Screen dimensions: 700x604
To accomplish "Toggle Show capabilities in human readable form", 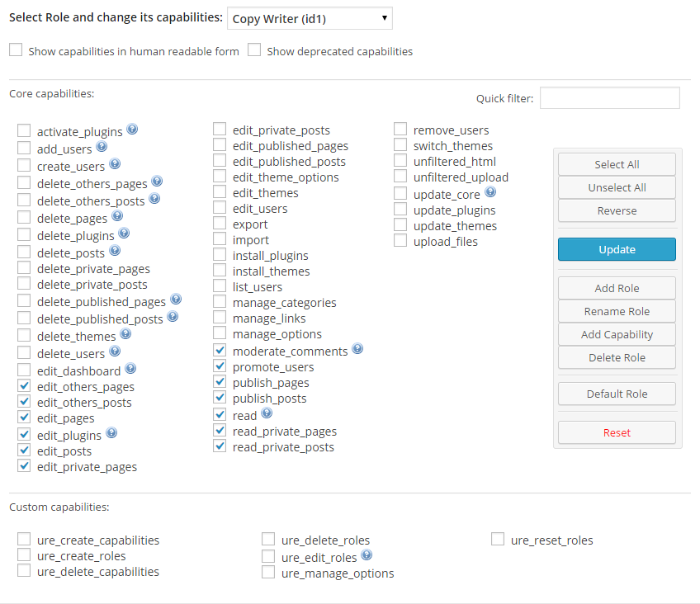I will point(16,50).
